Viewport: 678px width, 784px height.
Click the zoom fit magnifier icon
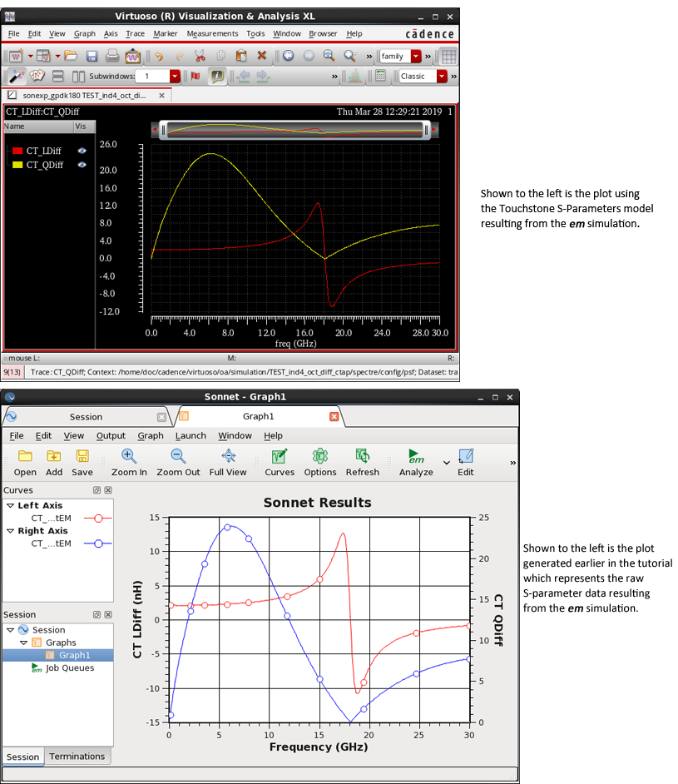pos(329,56)
